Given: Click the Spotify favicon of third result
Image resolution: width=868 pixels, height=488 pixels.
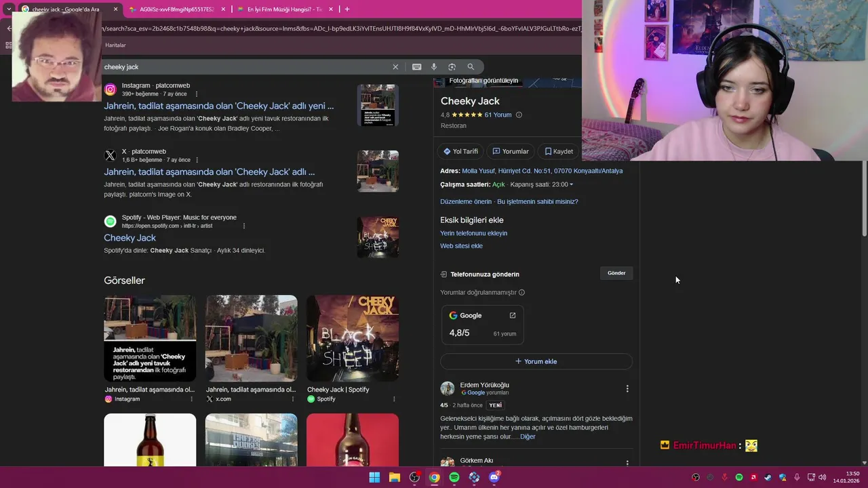Looking at the screenshot, I should click(110, 222).
